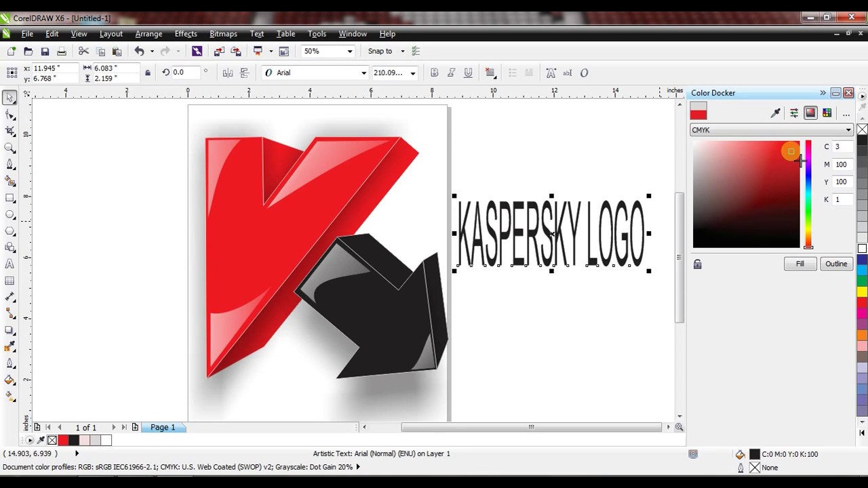This screenshot has width=868, height=488.
Task: Click the eyedropper in Color Docker
Action: point(776,113)
